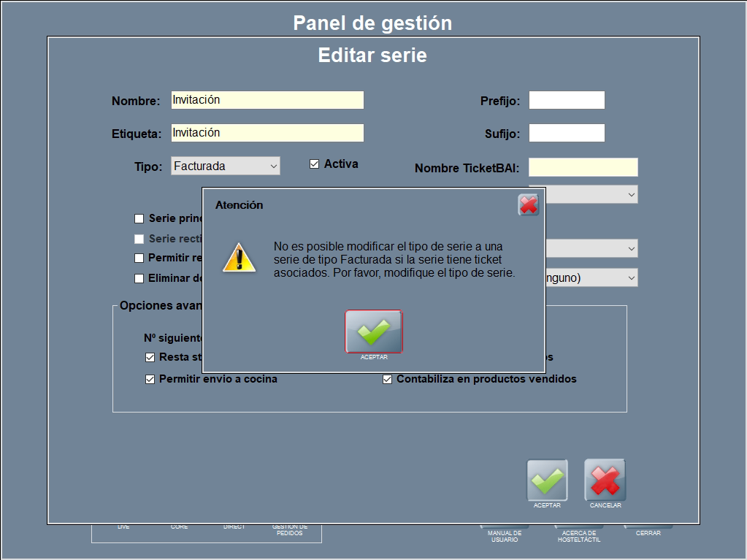Click into the Nombre TicketBAI field
Screen dimensions: 747x560
click(583, 167)
